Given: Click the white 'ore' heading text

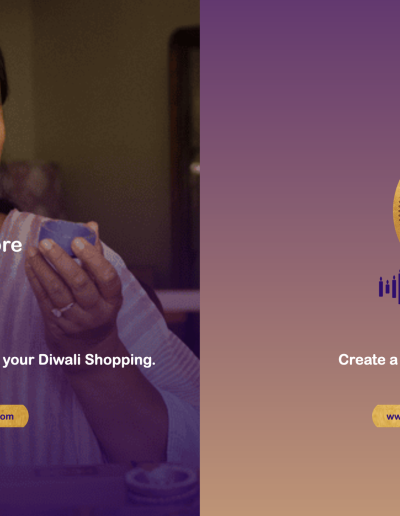Looking at the screenshot, I should pyautogui.click(x=11, y=246).
